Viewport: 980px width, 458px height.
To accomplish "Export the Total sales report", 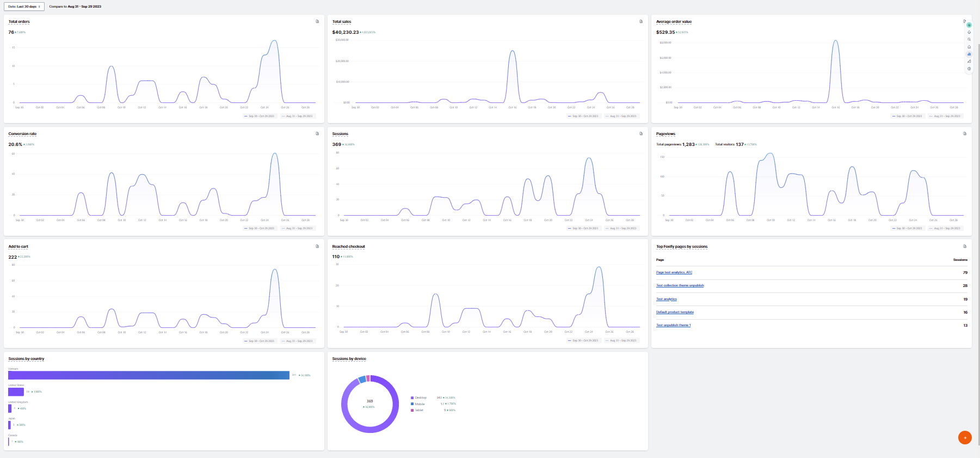I will click(x=641, y=22).
